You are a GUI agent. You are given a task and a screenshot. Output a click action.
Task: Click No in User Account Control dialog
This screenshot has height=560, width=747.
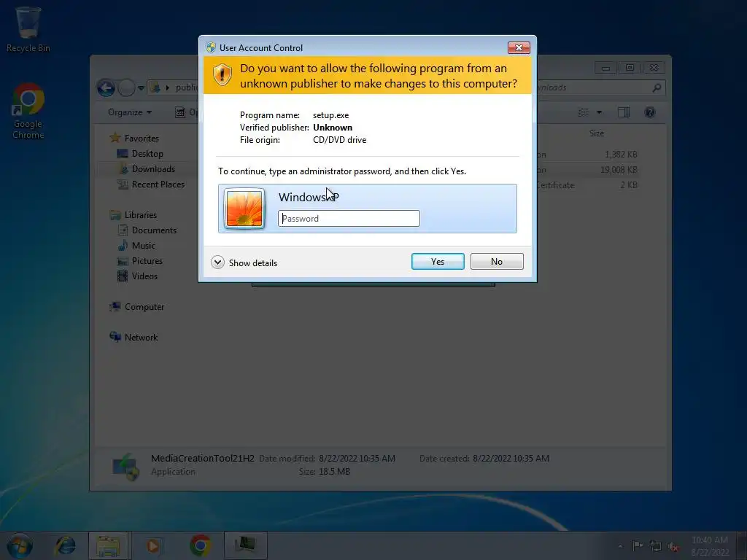(496, 262)
